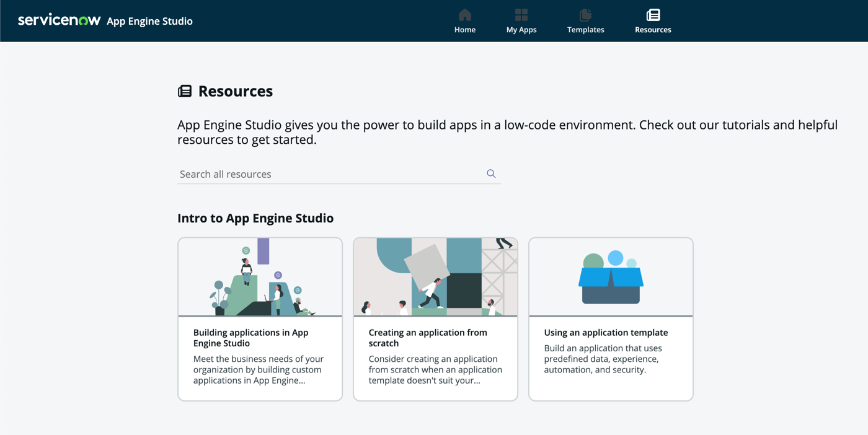Viewport: 868px width, 435px height.
Task: Open the Building applications card illustration
Action: point(260,277)
